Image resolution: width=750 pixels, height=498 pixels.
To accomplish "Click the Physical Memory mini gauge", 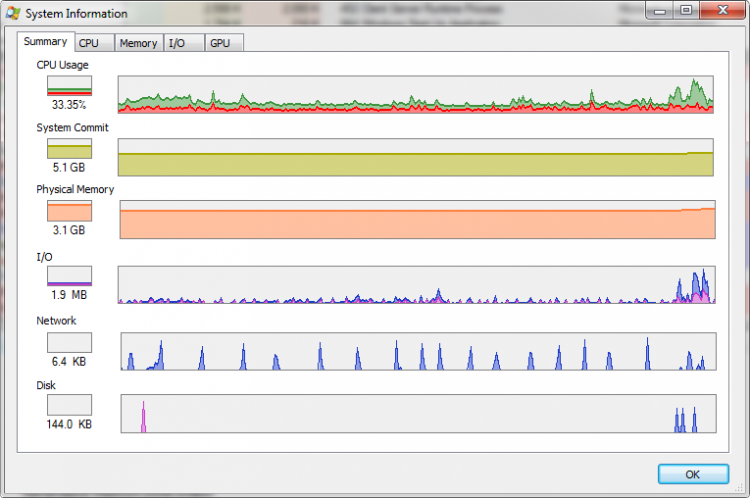I will coord(69,211).
